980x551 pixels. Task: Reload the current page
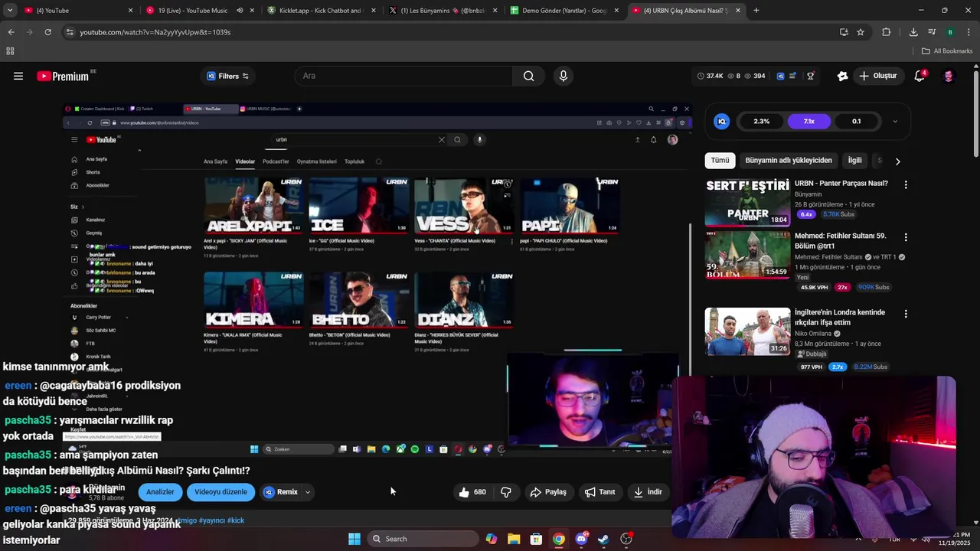click(x=47, y=32)
